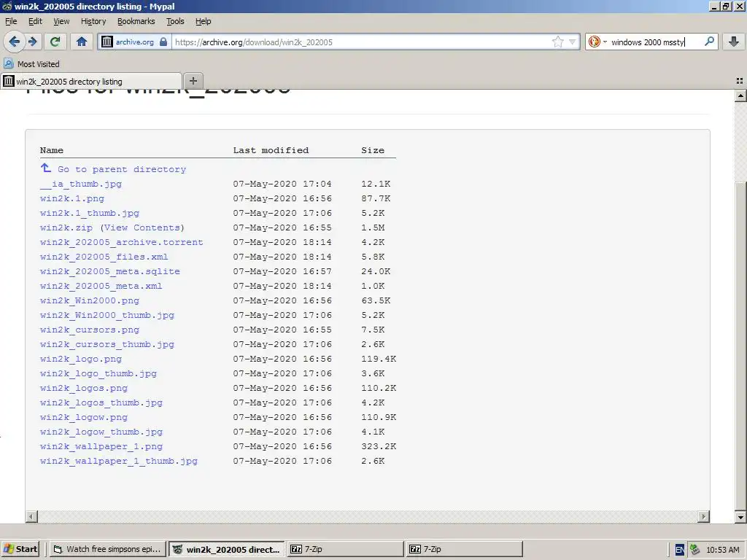Open win2k_202005_files.xml link
747x560 pixels.
(104, 257)
